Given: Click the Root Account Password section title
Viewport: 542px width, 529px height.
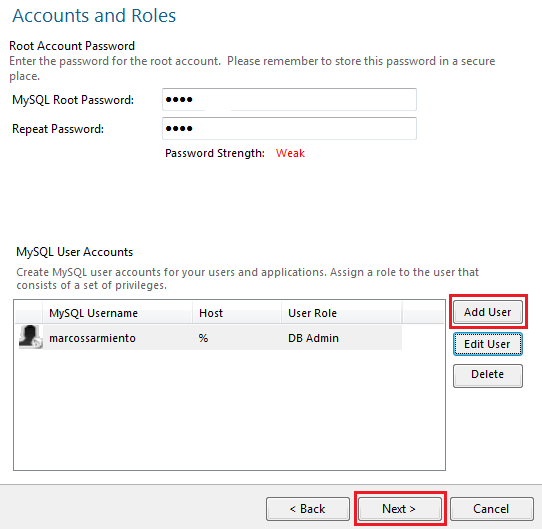Looking at the screenshot, I should click(72, 46).
